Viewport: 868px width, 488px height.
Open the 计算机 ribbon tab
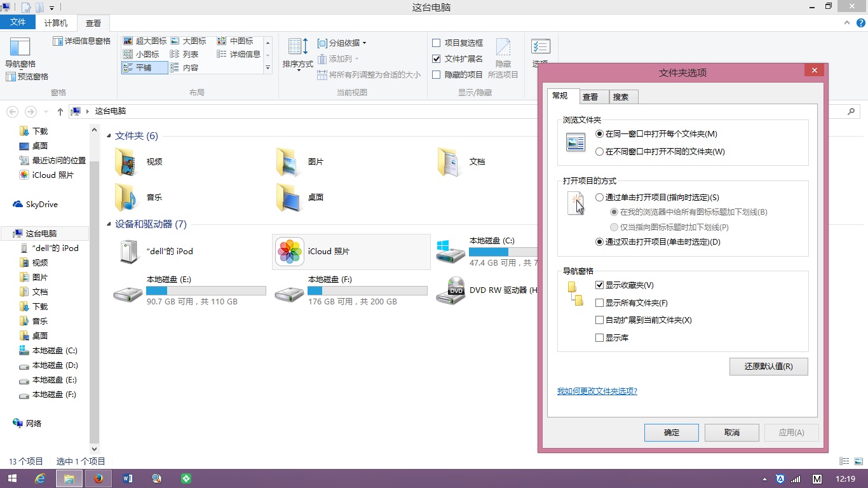(x=56, y=23)
